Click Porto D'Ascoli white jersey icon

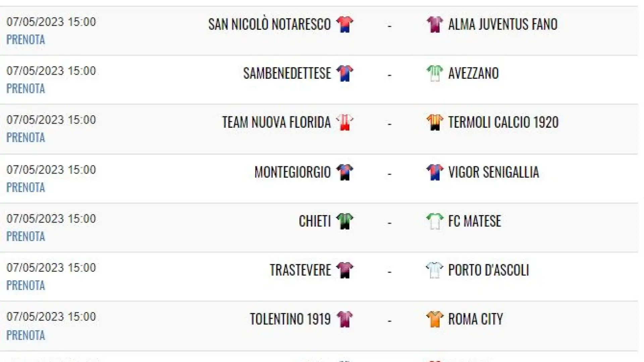pyautogui.click(x=434, y=270)
